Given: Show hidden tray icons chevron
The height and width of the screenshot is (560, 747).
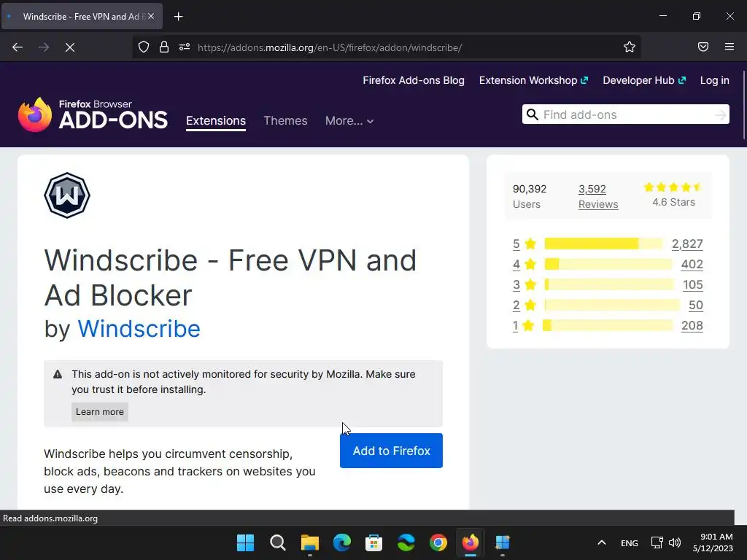Looking at the screenshot, I should pos(602,542).
